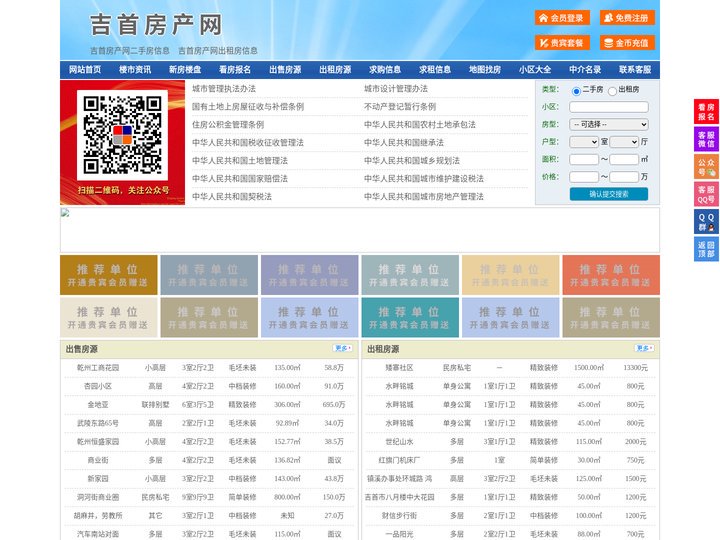This screenshot has height=540, width=720.
Task: Click the 贵宾套餐 VIP package button
Action: click(x=562, y=43)
